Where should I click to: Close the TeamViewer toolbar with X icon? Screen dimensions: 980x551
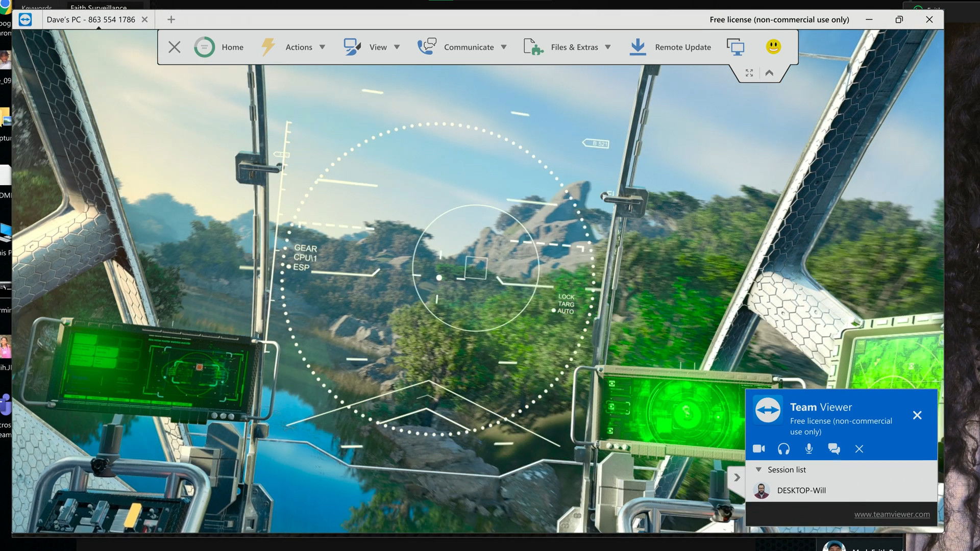174,47
